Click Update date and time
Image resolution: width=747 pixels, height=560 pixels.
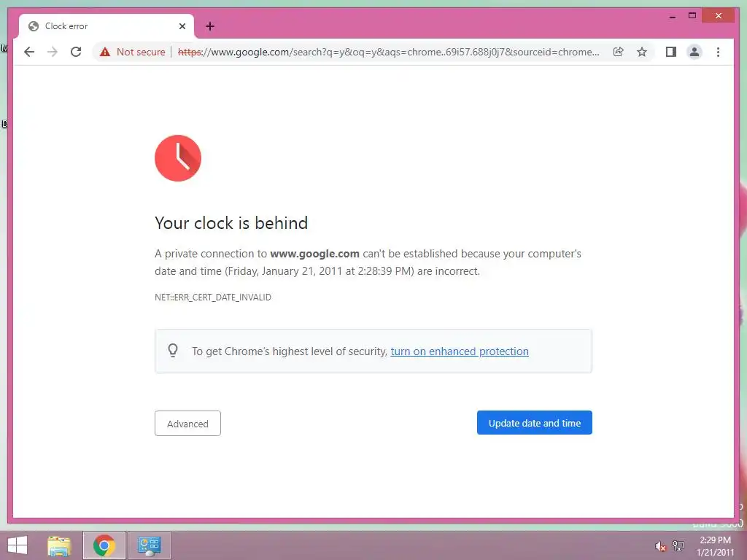point(535,423)
